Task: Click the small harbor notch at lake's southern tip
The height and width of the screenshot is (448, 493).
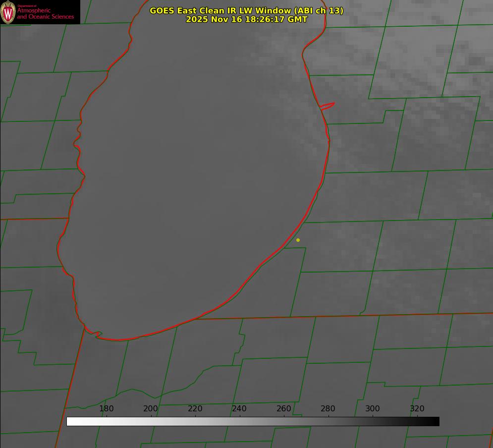Action: tap(98, 335)
